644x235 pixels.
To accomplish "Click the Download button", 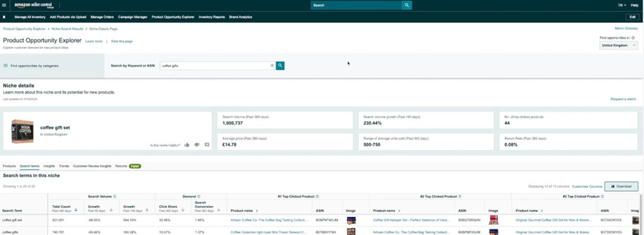I will point(621,186).
